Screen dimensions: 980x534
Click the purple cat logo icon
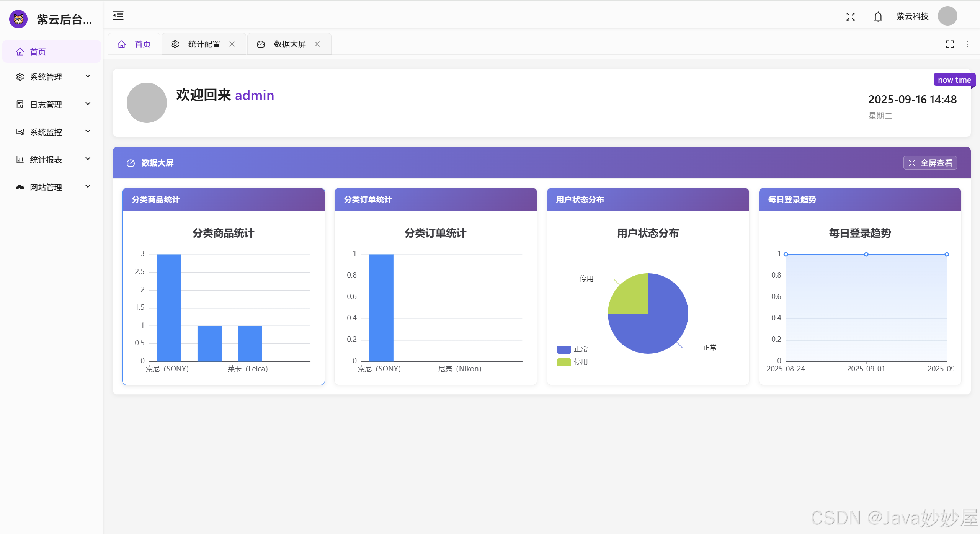coord(18,19)
